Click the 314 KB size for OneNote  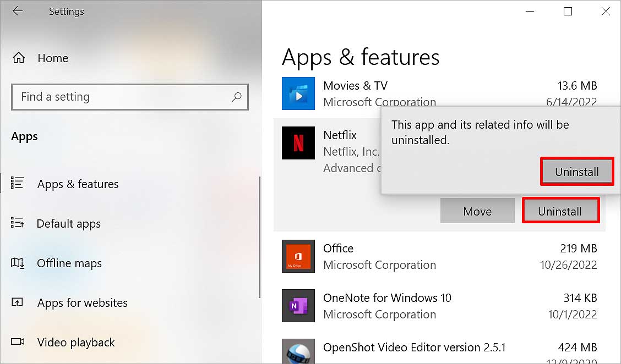(x=580, y=297)
